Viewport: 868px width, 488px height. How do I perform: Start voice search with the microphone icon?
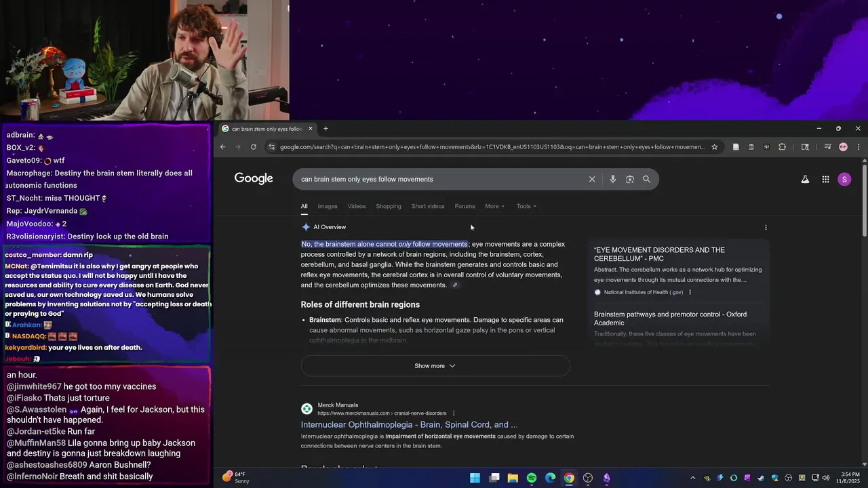coord(612,180)
